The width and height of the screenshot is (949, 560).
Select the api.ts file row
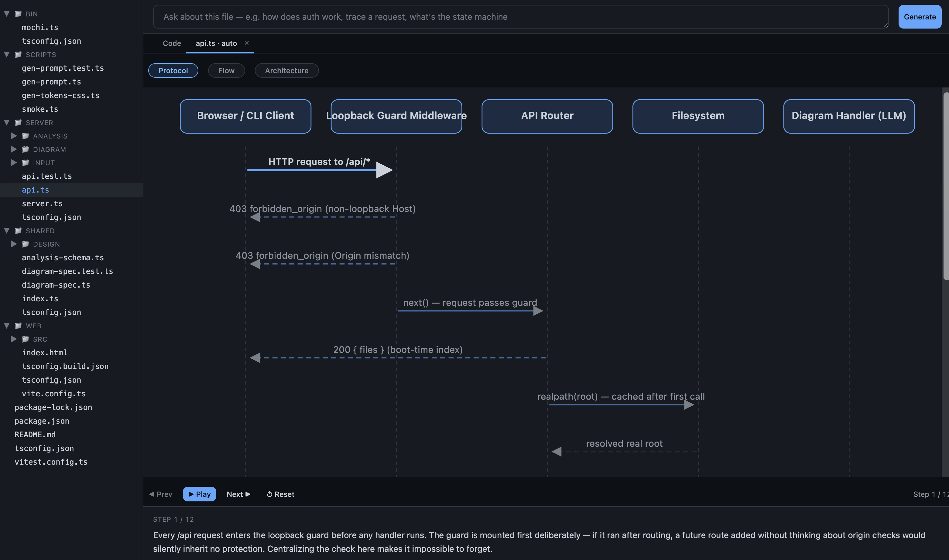pyautogui.click(x=71, y=190)
